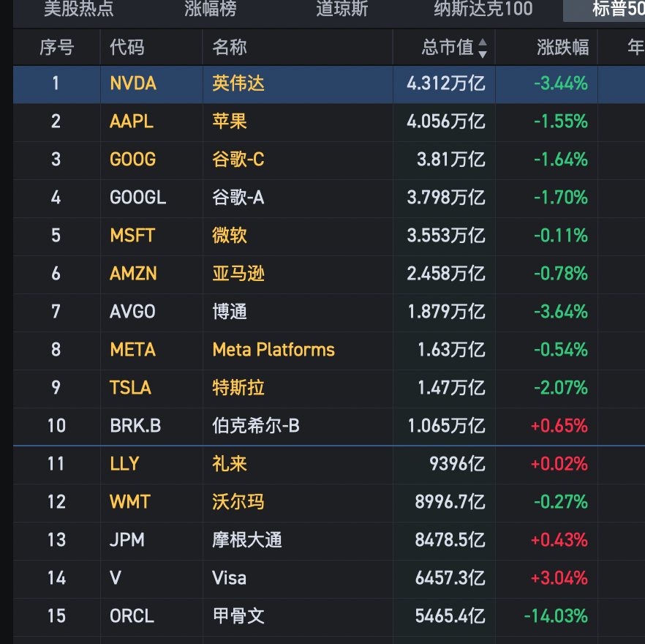Click the 礼来 name cell
Viewport: 645px width, 644px height.
230,464
